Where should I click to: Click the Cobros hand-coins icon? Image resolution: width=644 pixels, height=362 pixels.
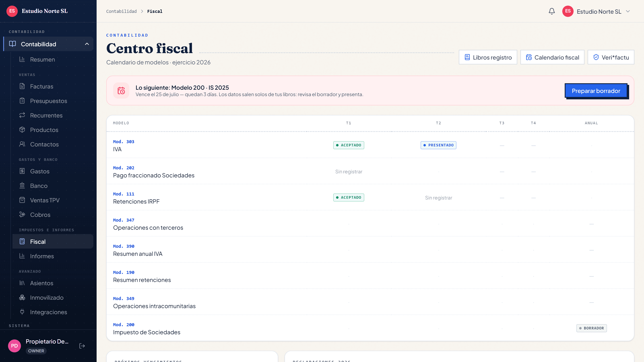point(22,215)
